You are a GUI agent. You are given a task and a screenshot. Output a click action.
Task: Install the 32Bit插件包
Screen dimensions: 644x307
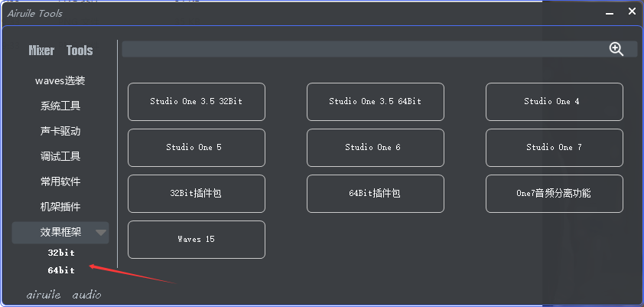[197, 194]
